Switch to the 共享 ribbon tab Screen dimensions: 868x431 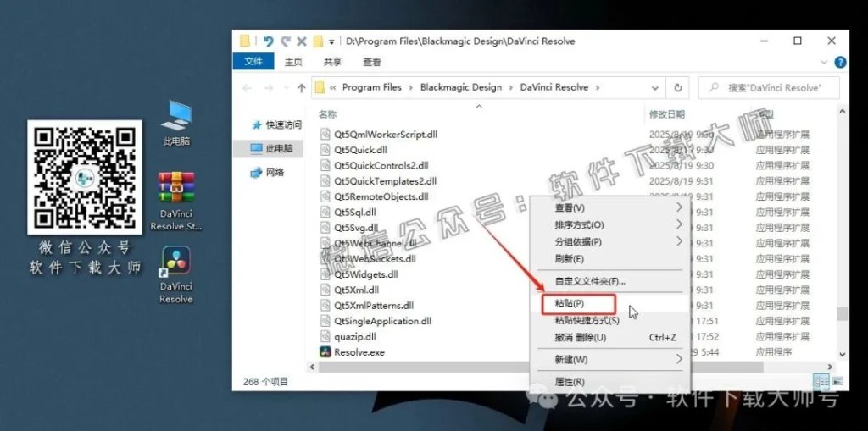pos(332,62)
